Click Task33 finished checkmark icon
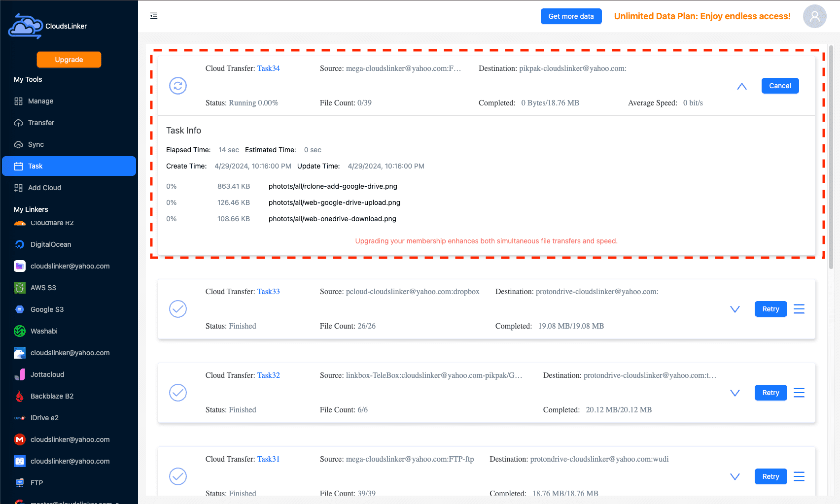The width and height of the screenshot is (840, 504). pos(178,309)
